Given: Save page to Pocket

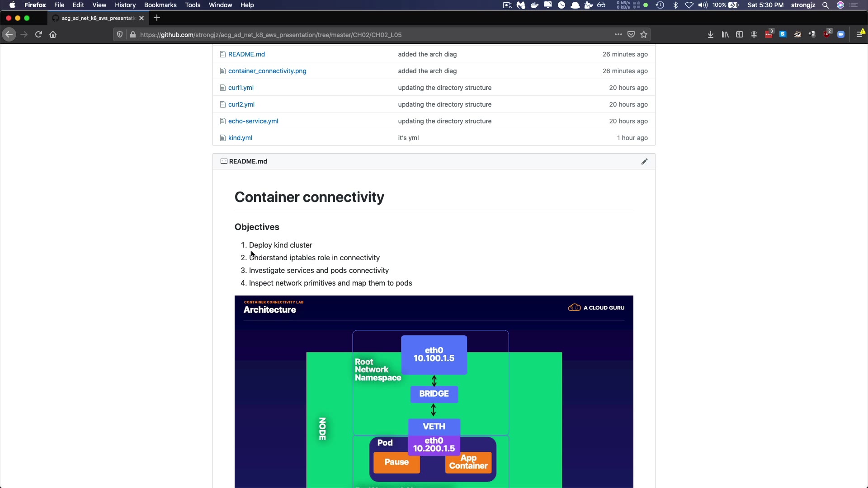Looking at the screenshot, I should coord(631,34).
